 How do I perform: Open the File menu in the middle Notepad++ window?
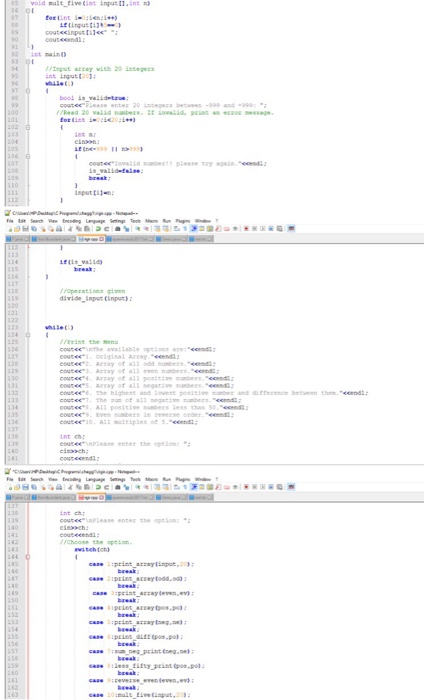9,221
